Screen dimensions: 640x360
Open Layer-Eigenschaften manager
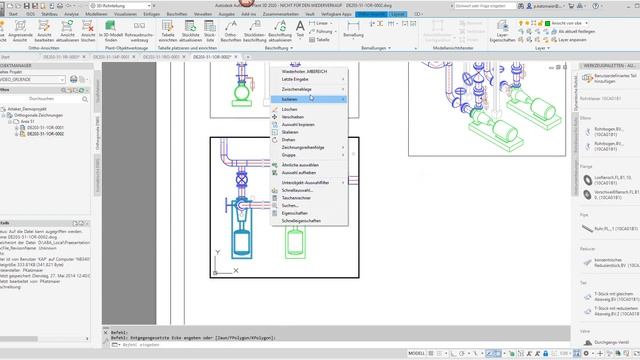[502, 31]
